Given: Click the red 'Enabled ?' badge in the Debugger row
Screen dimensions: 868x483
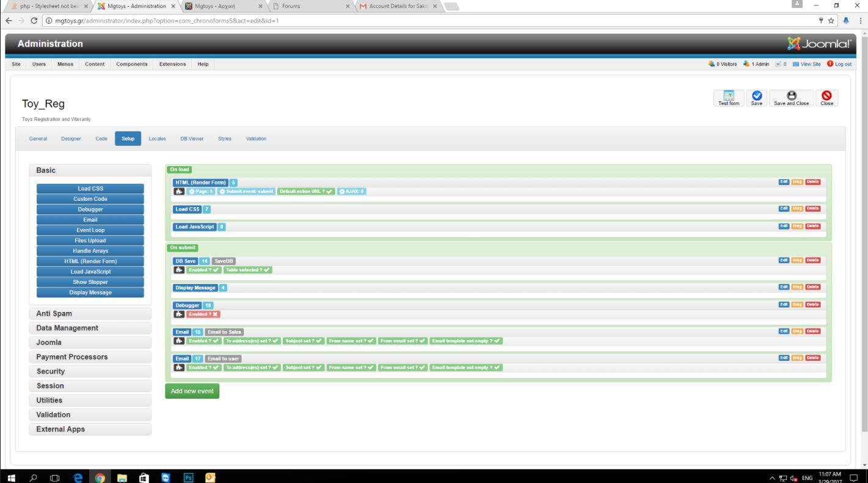Looking at the screenshot, I should pyautogui.click(x=203, y=314).
